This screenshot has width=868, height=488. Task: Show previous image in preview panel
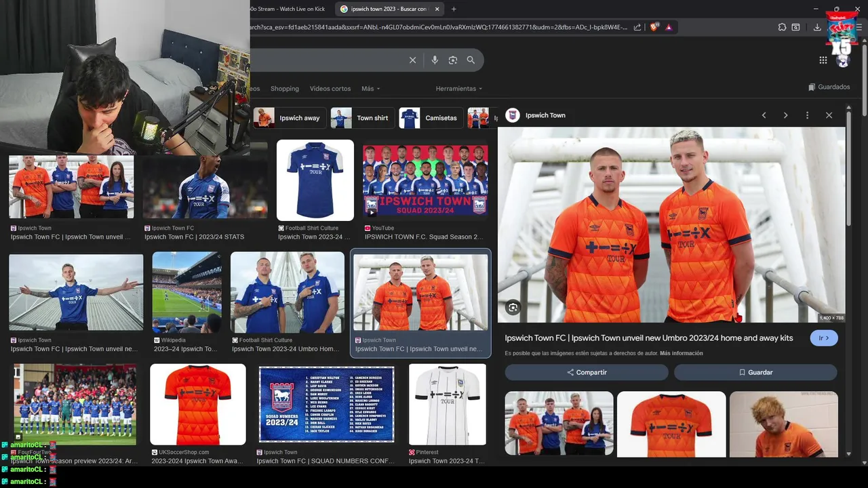(764, 115)
